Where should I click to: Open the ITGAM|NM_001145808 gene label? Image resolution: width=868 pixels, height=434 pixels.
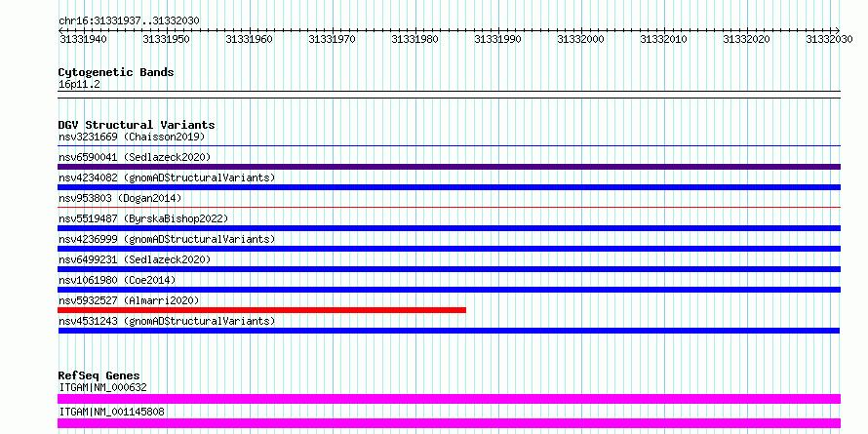pos(111,412)
